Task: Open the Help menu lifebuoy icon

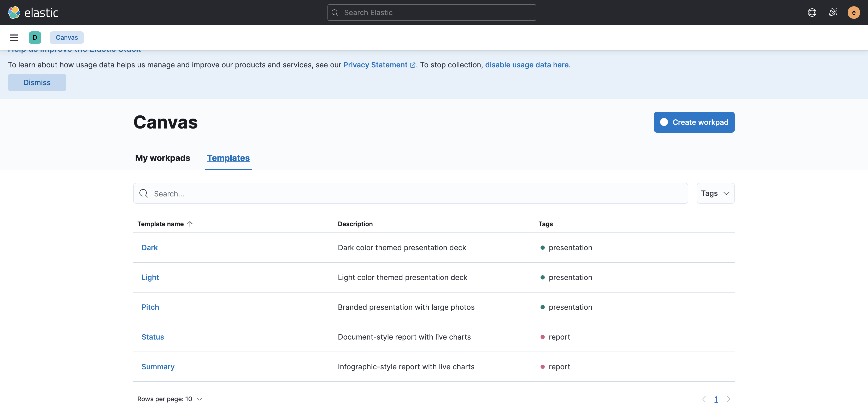Action: [x=812, y=13]
